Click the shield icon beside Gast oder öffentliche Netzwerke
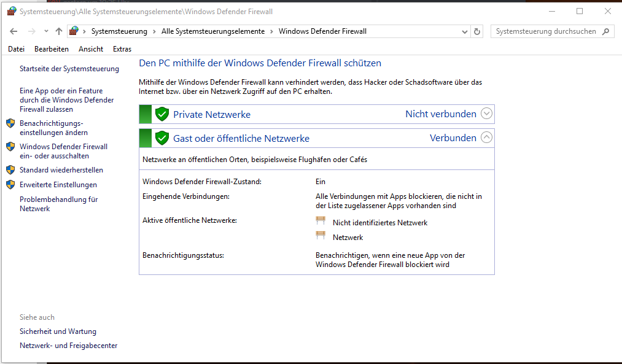Screen dimensions: 622x364 point(161,137)
